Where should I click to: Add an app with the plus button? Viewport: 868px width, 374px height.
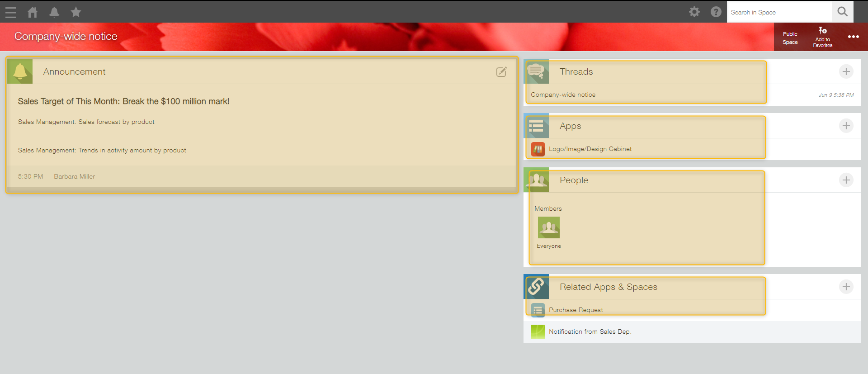(846, 126)
